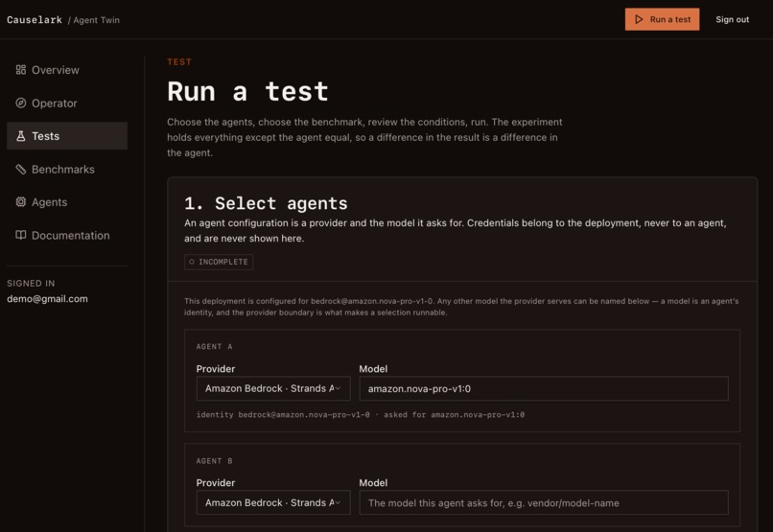
Task: Open Documentation from the sidebar
Action: tap(67, 235)
